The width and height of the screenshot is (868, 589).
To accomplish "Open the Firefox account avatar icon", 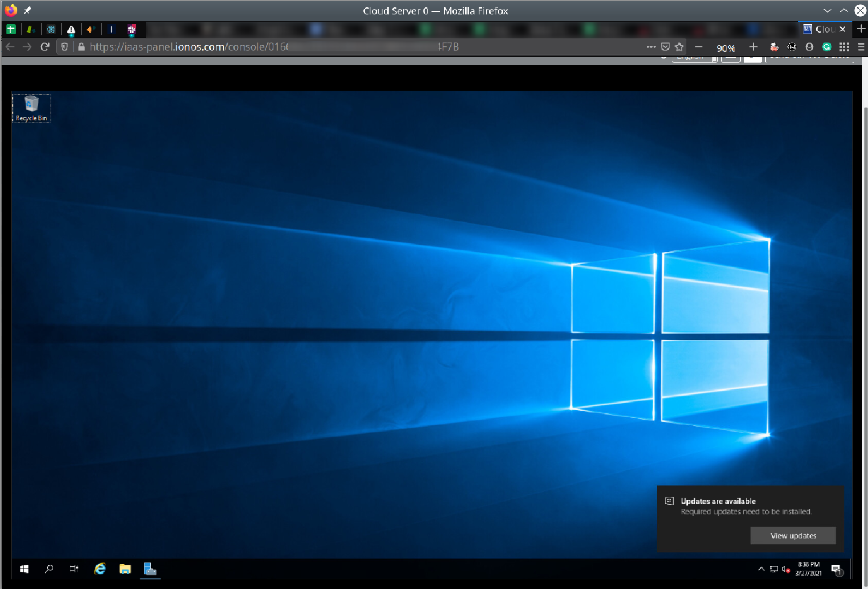I will (x=809, y=47).
